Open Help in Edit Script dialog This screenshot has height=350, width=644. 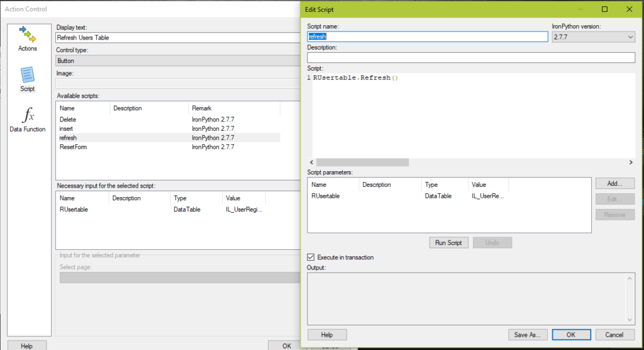click(327, 335)
